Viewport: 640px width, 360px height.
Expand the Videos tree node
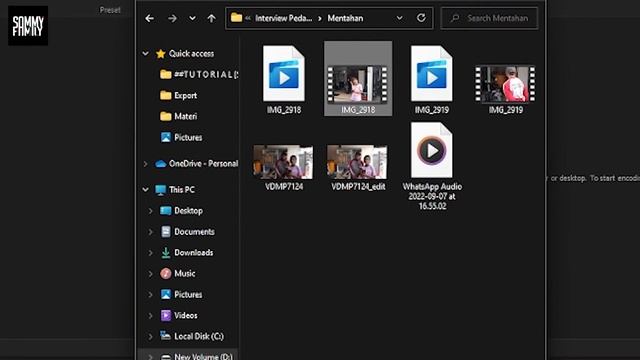tap(151, 316)
